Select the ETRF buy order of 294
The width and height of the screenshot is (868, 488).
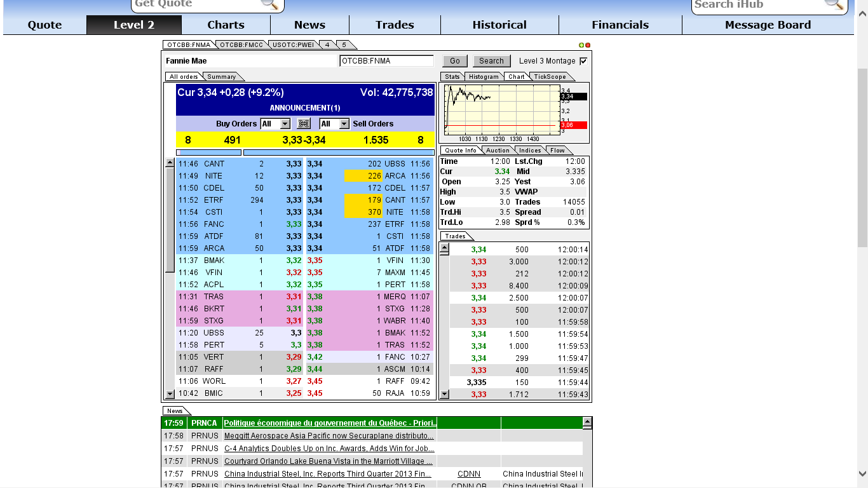point(240,200)
